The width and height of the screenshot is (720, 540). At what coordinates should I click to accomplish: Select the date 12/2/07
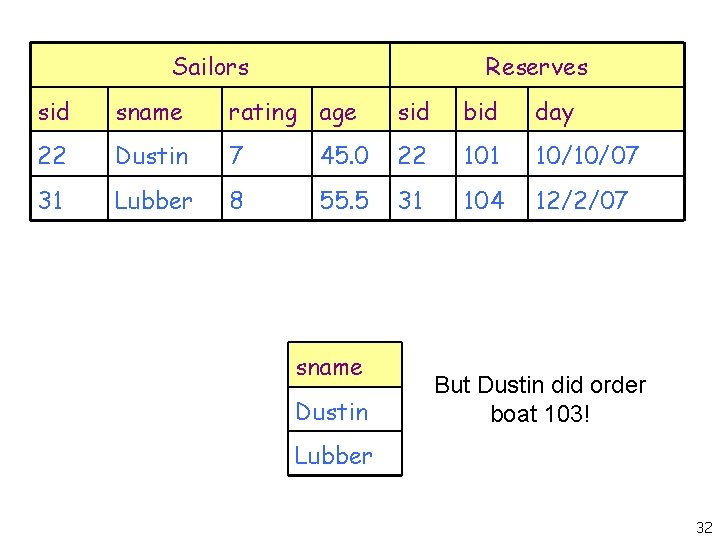click(x=581, y=200)
